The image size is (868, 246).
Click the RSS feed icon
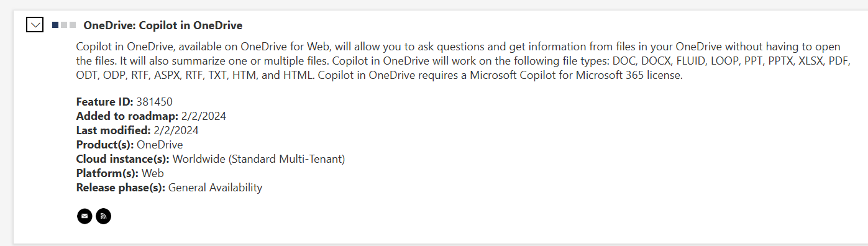[x=104, y=216]
